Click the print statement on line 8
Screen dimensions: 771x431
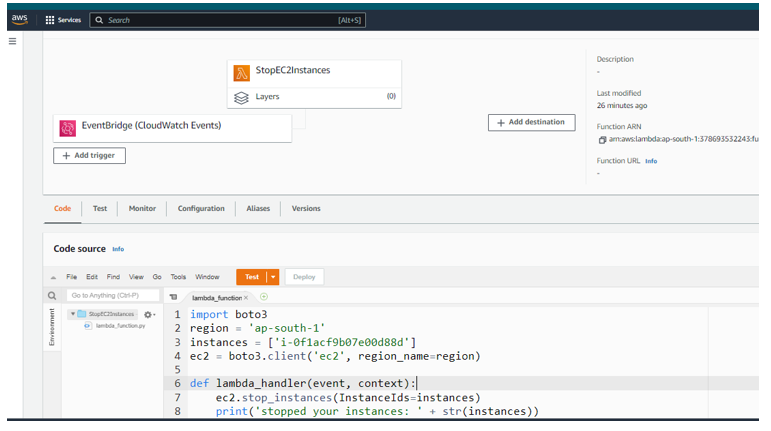(377, 411)
